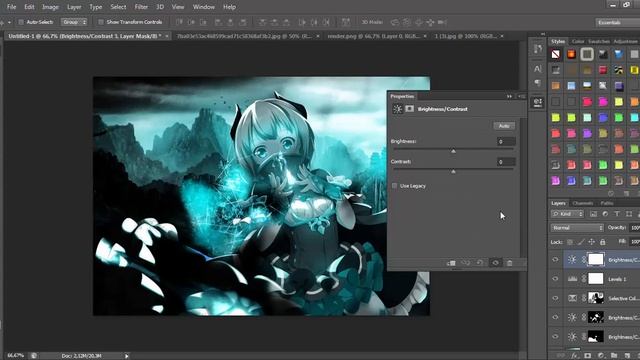Select the Levels 1 layer mask thumbnail
Viewport: 640px width, 360px height.
(x=596, y=279)
